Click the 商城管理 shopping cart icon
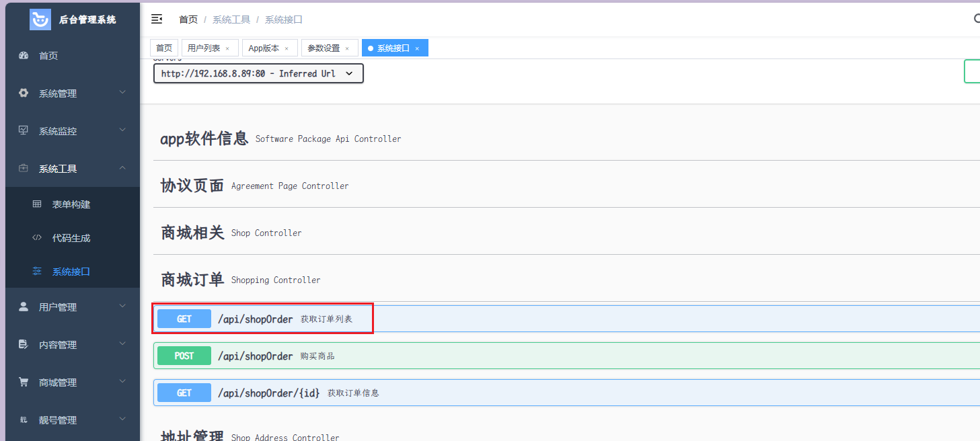Image resolution: width=980 pixels, height=441 pixels. click(x=24, y=382)
